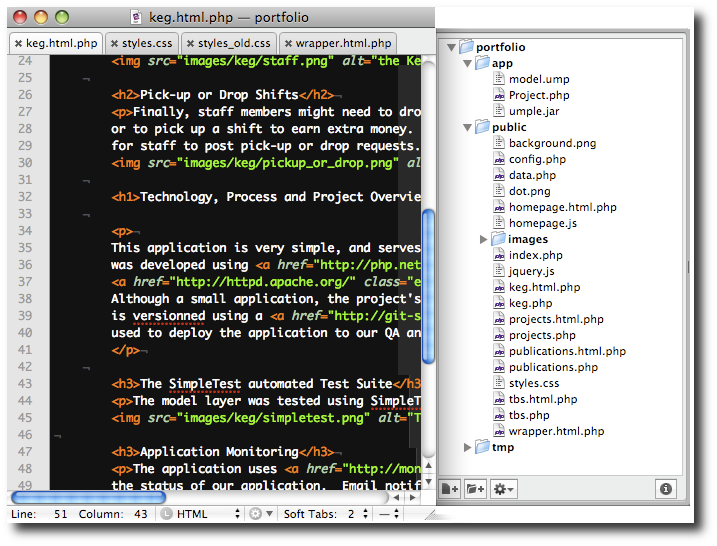This screenshot has height=546, width=717.
Task: Close the styles.css tab
Action: [x=115, y=43]
